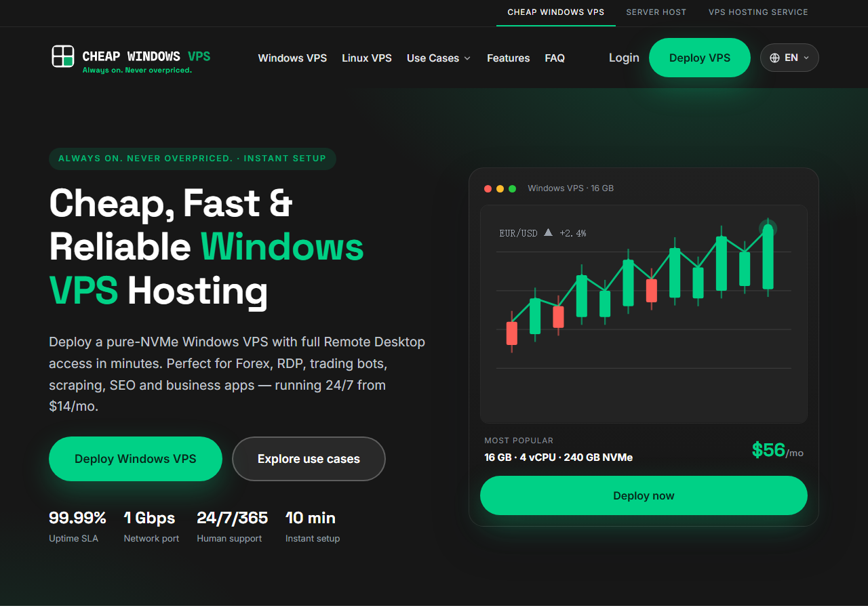Click the '1 Gbps' network stat
This screenshot has height=610, width=868.
tap(150, 518)
